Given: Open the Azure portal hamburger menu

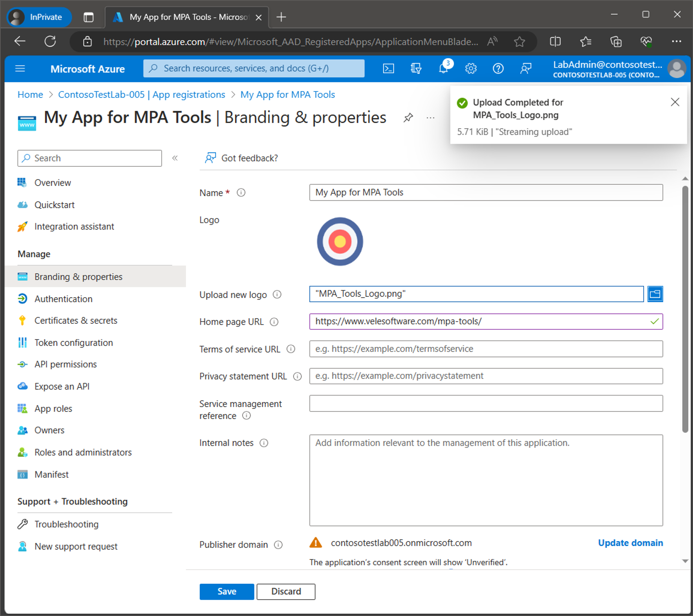Looking at the screenshot, I should (x=20, y=69).
